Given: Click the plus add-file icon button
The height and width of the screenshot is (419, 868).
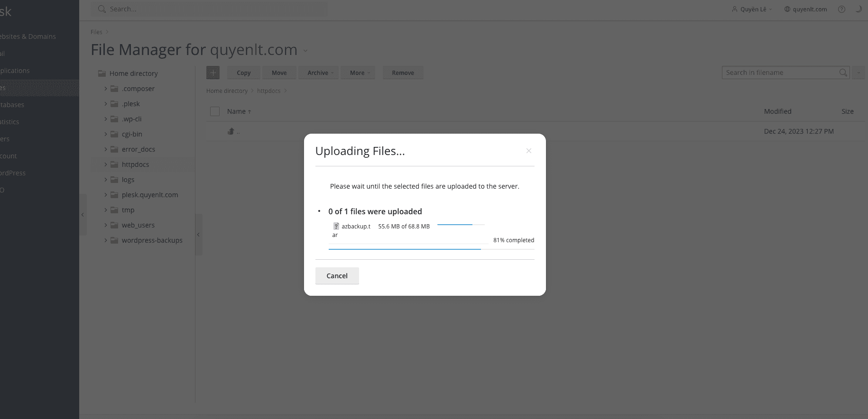Looking at the screenshot, I should [x=213, y=73].
